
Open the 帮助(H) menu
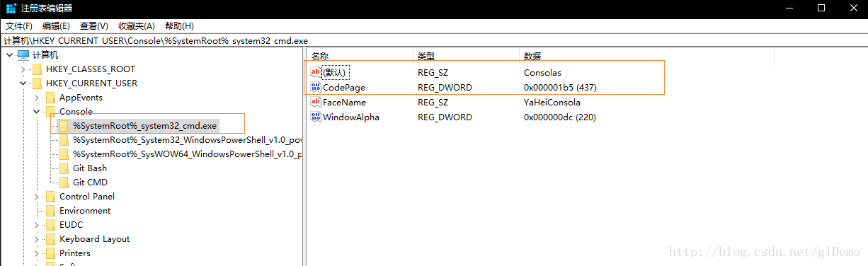click(x=179, y=26)
